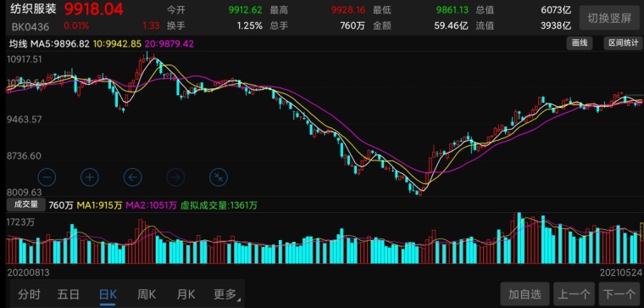Zoom out chart with minus circle icon
The height and width of the screenshot is (308, 644).
(47, 177)
